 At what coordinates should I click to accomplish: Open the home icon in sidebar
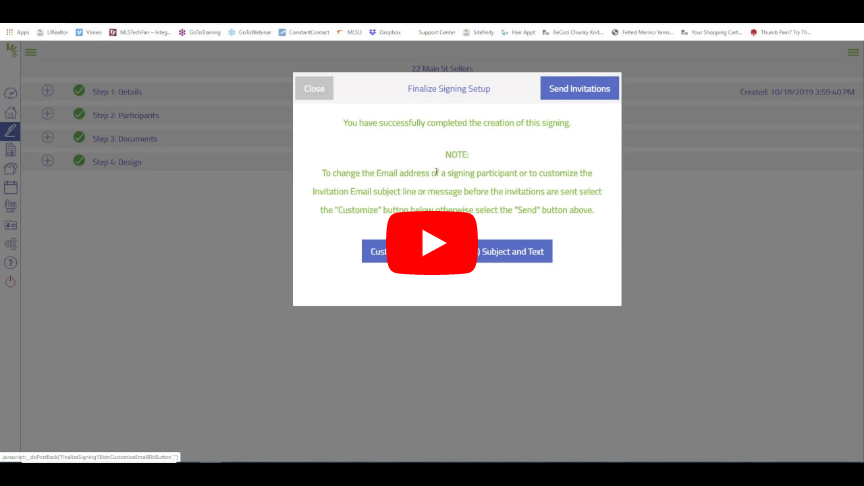click(x=11, y=112)
